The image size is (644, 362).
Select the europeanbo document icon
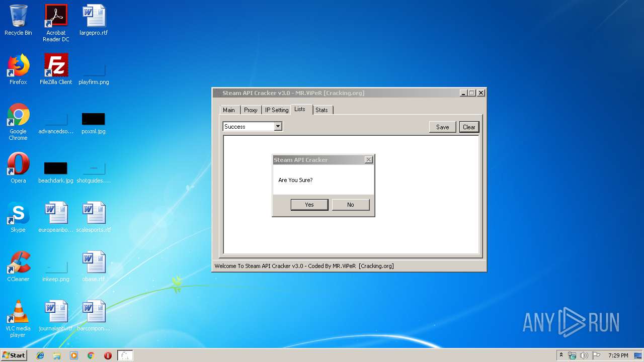click(56, 218)
